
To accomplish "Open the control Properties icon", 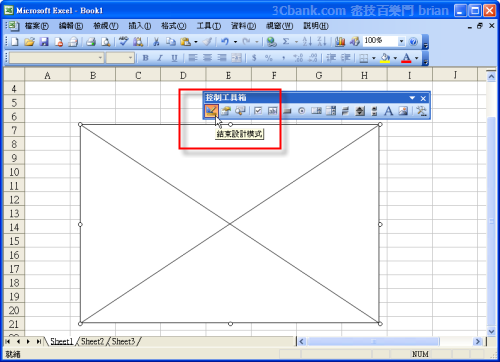I will (226, 111).
